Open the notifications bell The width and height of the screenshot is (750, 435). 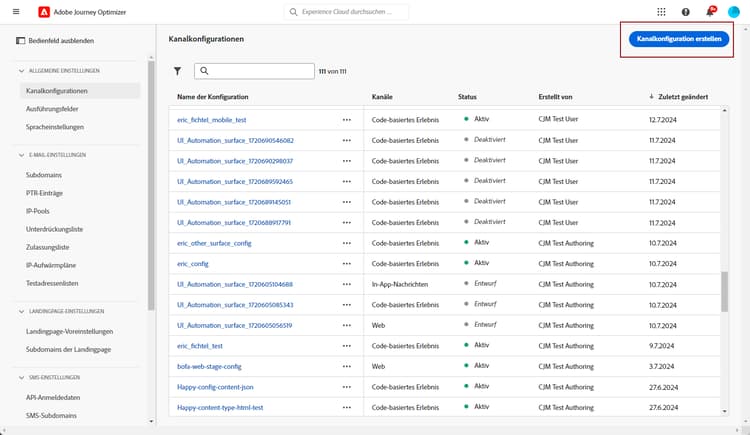[x=710, y=12]
